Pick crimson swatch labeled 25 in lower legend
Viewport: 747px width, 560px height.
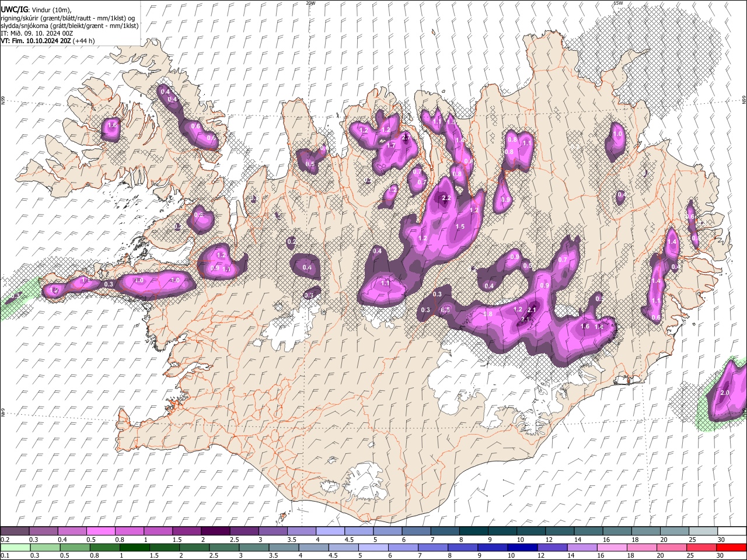(x=701, y=547)
